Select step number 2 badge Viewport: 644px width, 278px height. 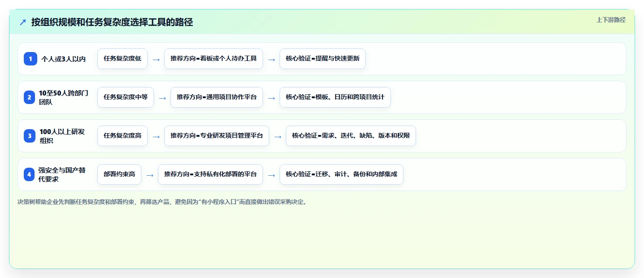(x=29, y=97)
